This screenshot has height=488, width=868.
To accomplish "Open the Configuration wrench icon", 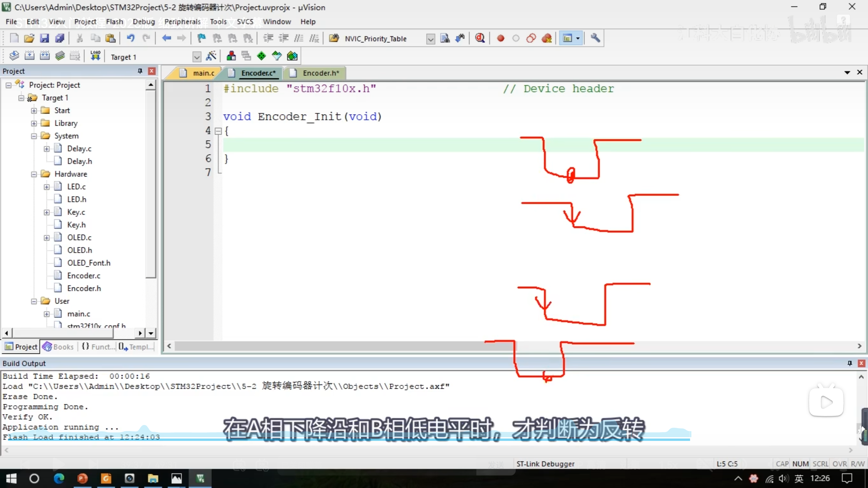I will click(x=595, y=38).
